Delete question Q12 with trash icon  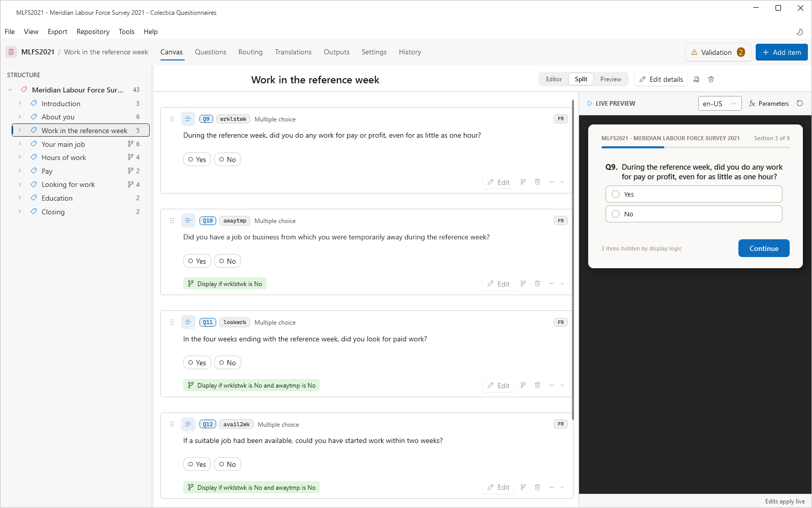pos(537,487)
